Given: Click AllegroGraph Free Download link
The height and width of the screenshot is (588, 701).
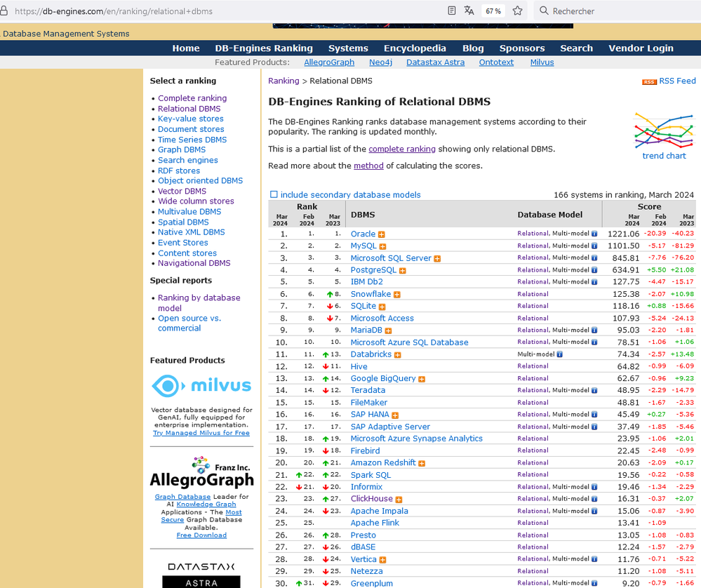Looking at the screenshot, I should coord(201,535).
